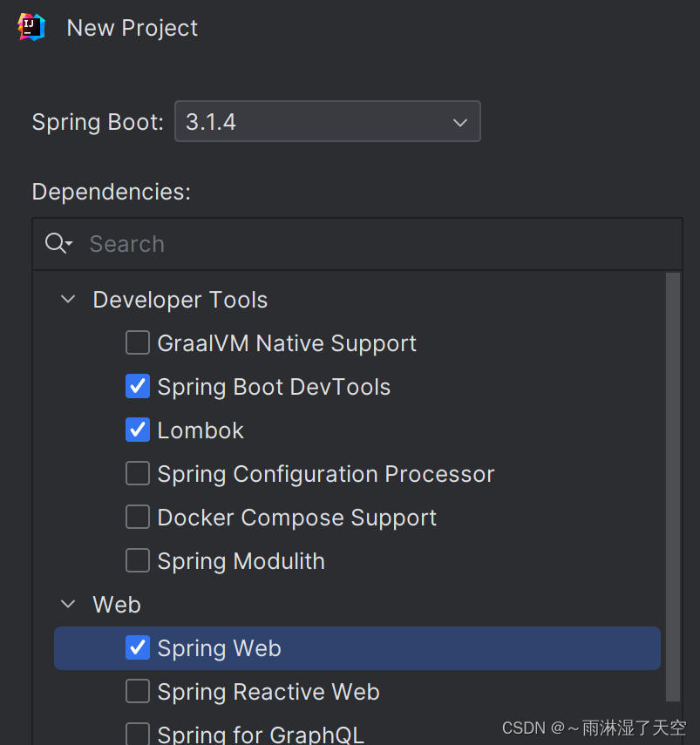Click the dependencies list scrollbar
Viewport: 700px width, 745px height.
point(672,486)
